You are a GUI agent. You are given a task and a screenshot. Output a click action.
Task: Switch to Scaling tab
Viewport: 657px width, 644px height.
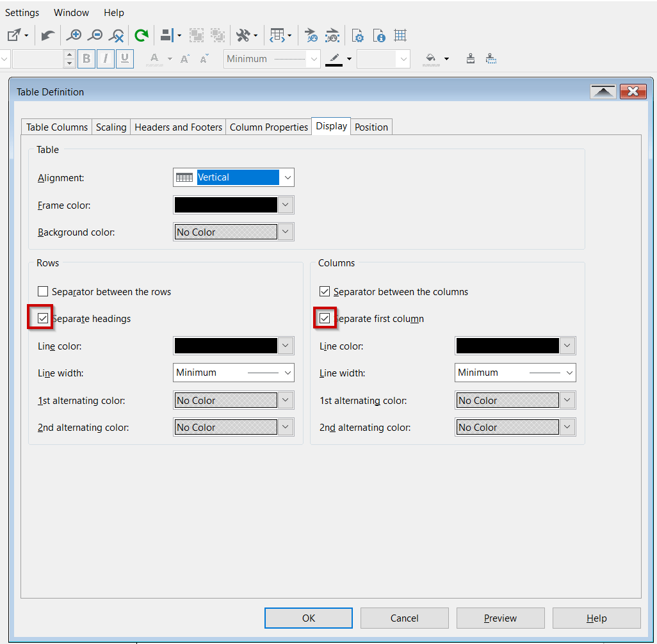tap(111, 127)
